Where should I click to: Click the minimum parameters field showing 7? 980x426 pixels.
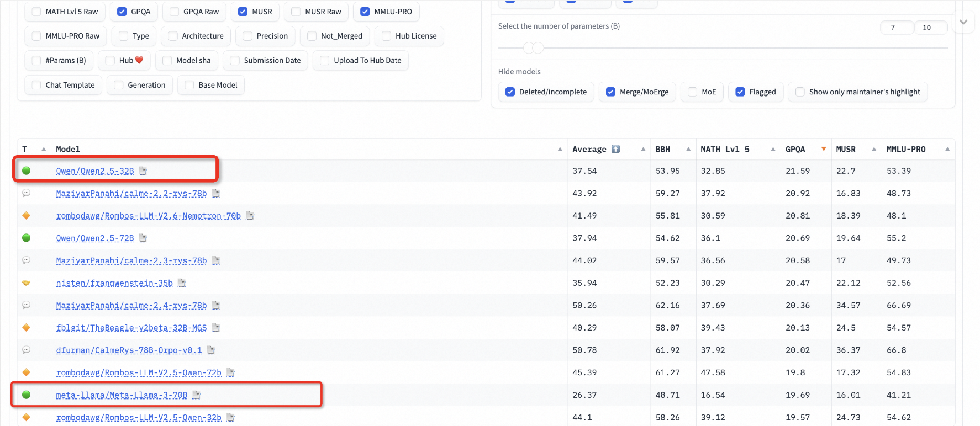click(x=897, y=28)
